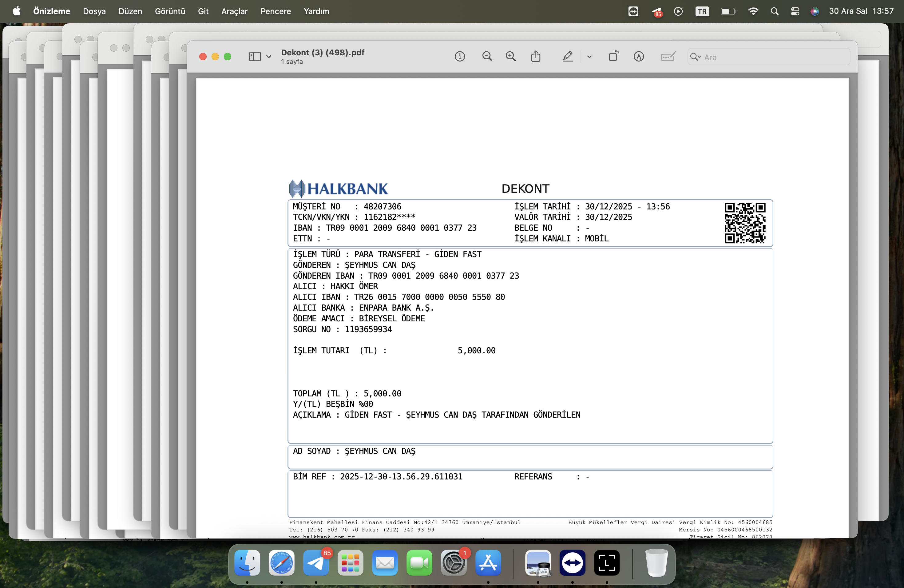Click the Halkbank logo on the document

tap(339, 189)
